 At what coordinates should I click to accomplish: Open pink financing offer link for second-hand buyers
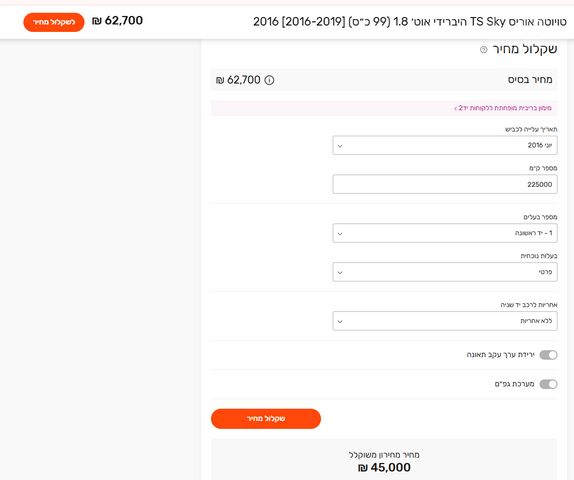(503, 108)
